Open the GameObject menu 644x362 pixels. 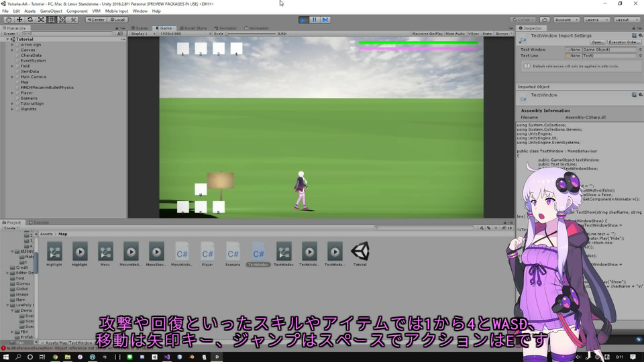51,11
